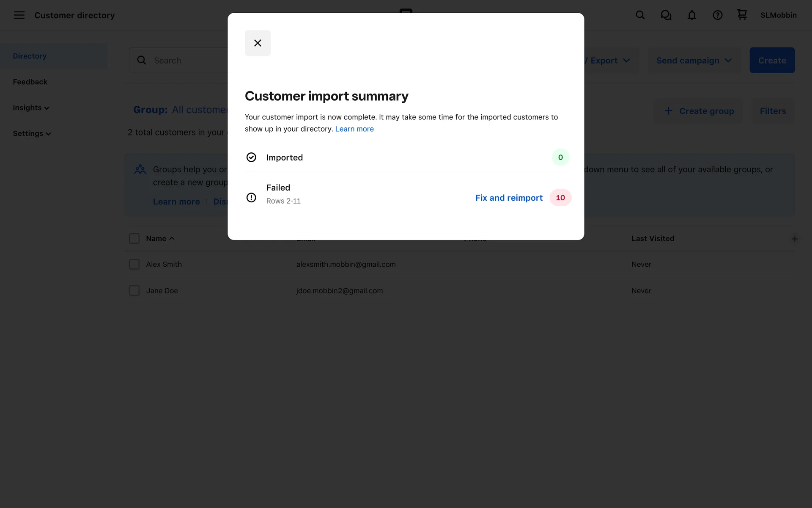812x508 pixels.
Task: Check the Jane Doe row checkbox
Action: coord(134,290)
